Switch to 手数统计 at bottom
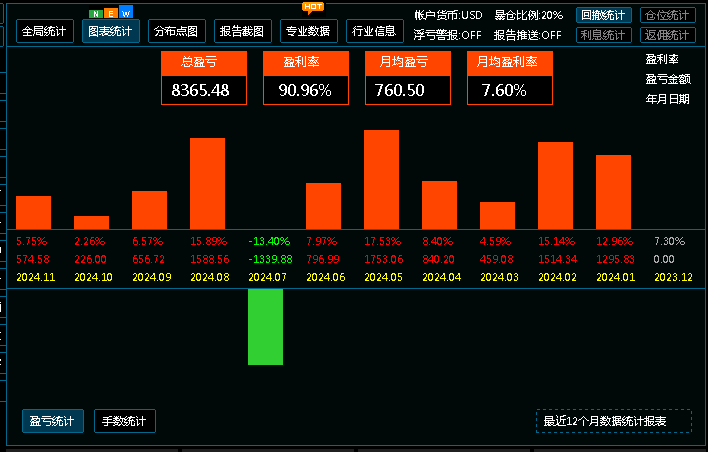The width and height of the screenshot is (708, 452). point(125,421)
